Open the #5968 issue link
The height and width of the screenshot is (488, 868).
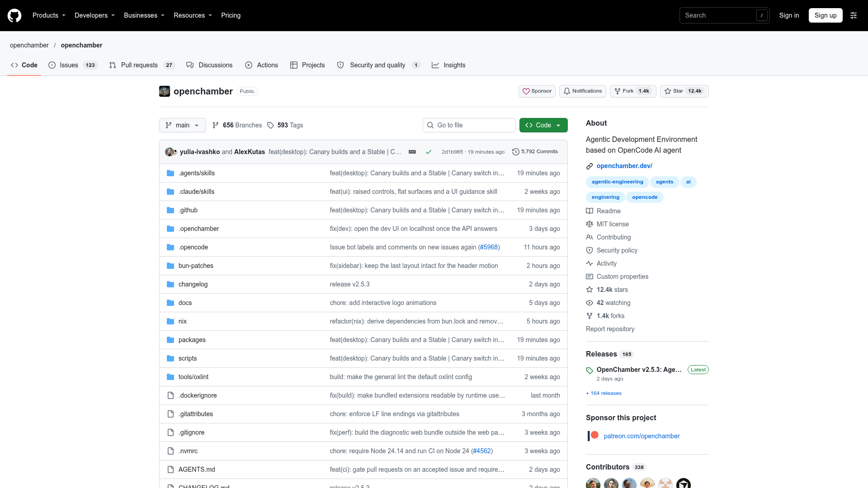489,247
